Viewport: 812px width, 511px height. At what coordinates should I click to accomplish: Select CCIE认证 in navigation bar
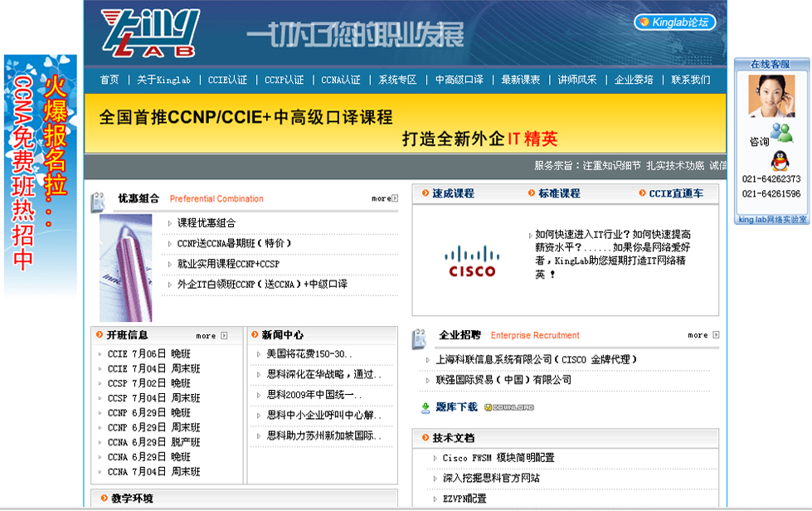pos(227,80)
